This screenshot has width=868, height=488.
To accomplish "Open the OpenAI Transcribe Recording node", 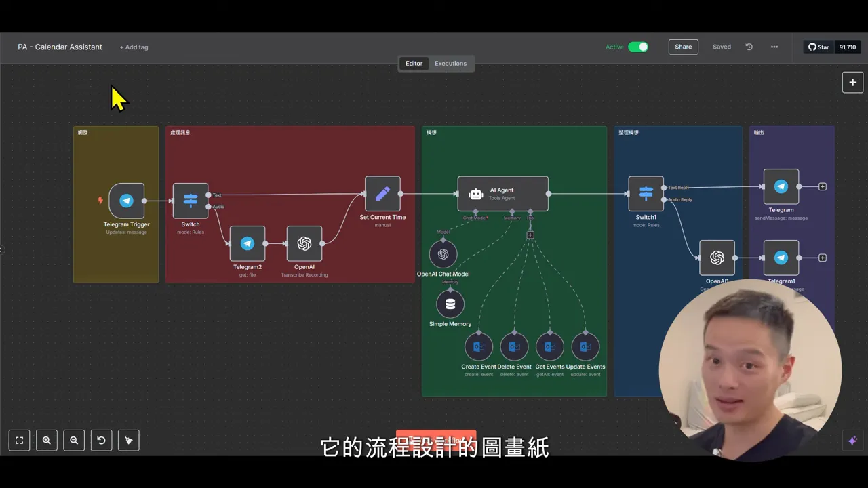I will coord(304,243).
